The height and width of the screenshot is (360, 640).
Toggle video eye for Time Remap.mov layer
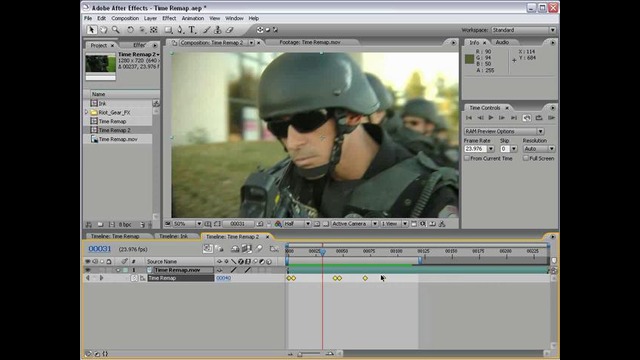click(x=88, y=270)
